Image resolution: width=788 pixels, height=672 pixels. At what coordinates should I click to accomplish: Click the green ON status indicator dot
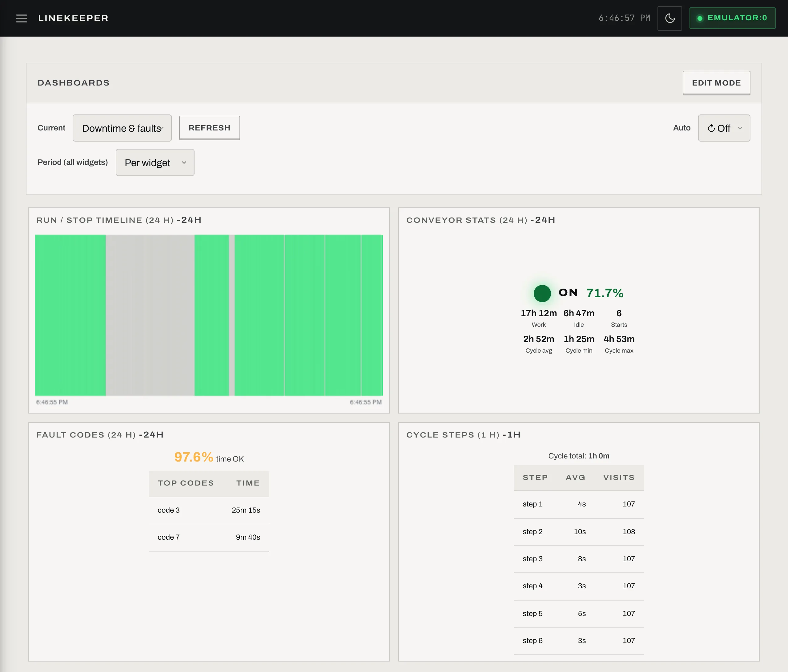pyautogui.click(x=542, y=294)
